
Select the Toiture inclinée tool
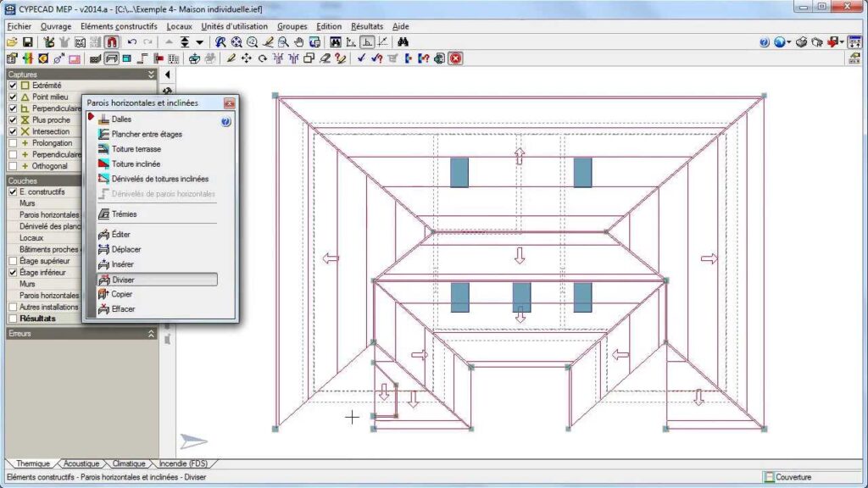pos(136,164)
